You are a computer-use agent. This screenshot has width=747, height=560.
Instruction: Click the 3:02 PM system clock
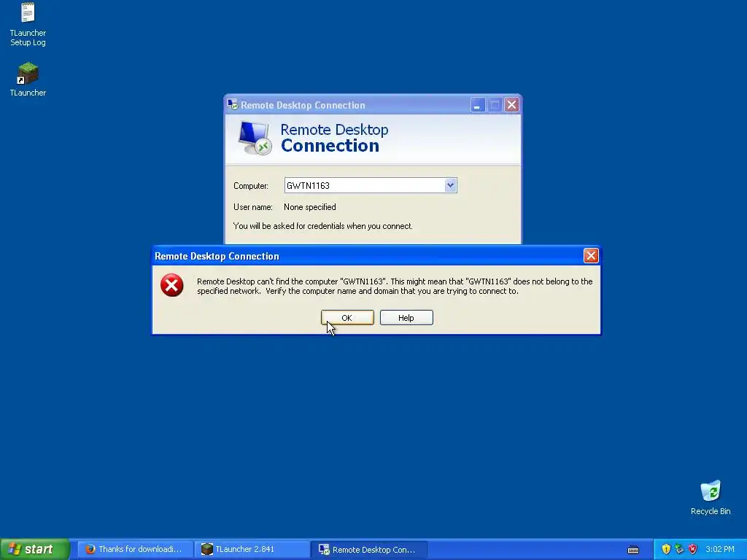(x=720, y=549)
